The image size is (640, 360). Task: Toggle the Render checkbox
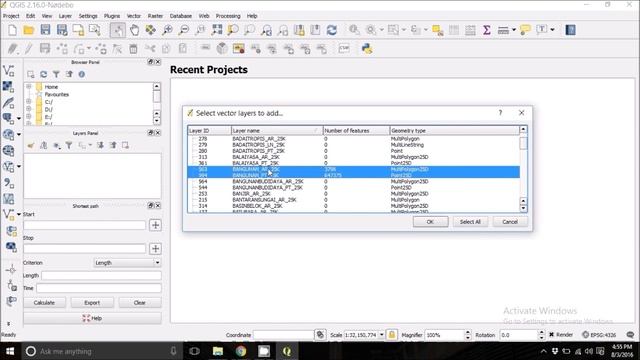(x=551, y=335)
